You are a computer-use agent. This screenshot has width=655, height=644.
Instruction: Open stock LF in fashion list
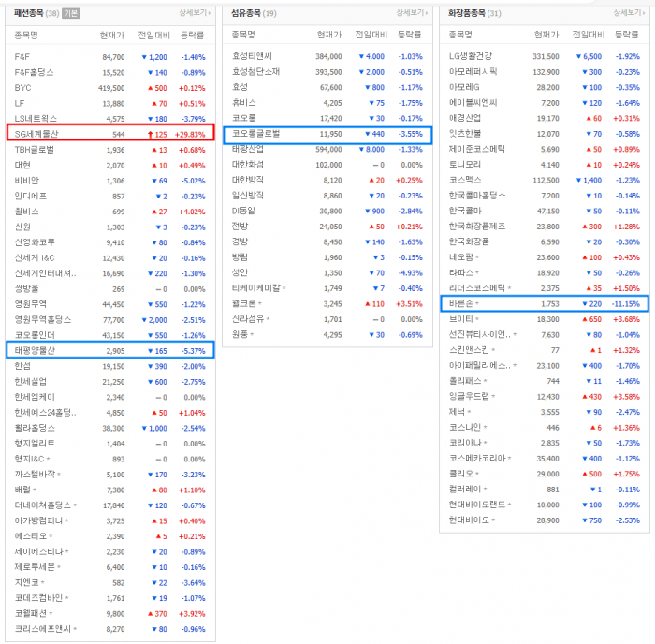20,103
